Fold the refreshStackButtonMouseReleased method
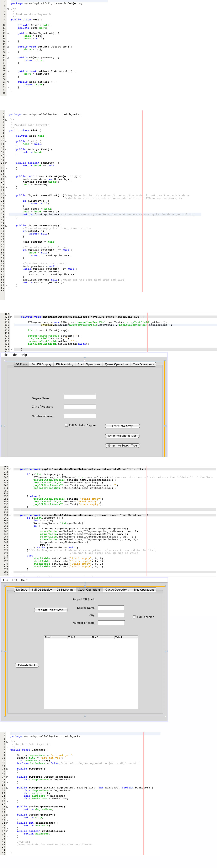The image size is (217, 868). click(10, 515)
